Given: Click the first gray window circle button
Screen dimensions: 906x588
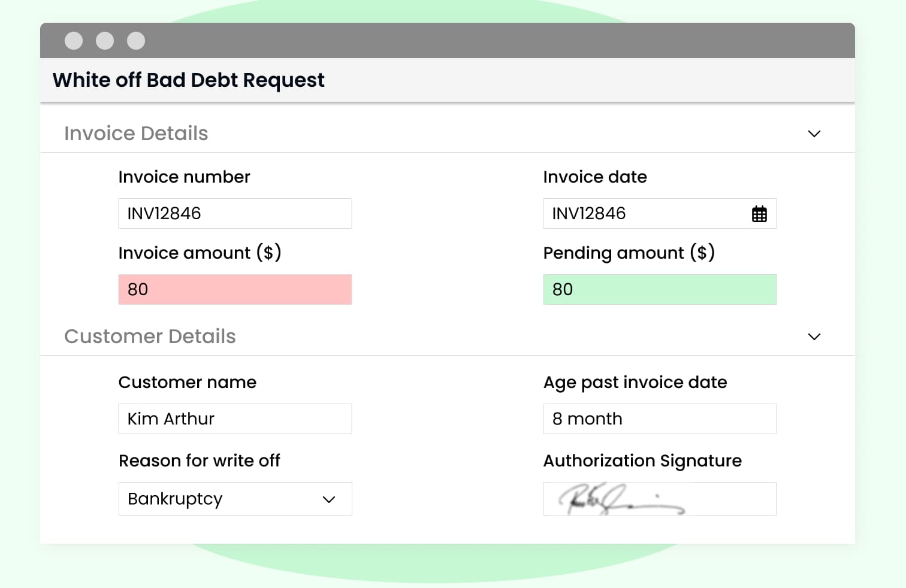Looking at the screenshot, I should click(x=74, y=41).
